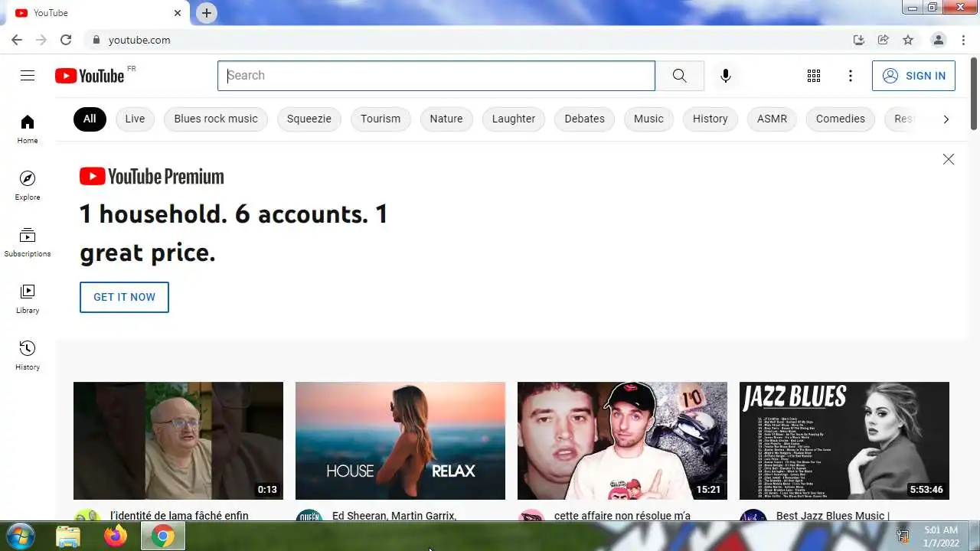Click GET IT NOW button

[x=124, y=297]
